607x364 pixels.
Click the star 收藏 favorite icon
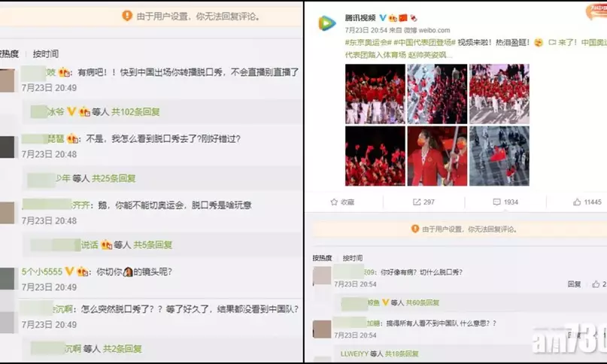point(334,202)
